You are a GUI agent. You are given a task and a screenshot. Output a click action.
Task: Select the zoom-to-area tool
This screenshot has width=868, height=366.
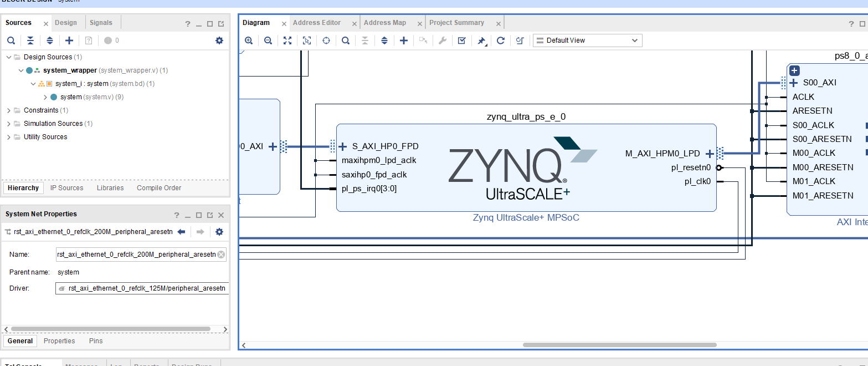tap(307, 40)
